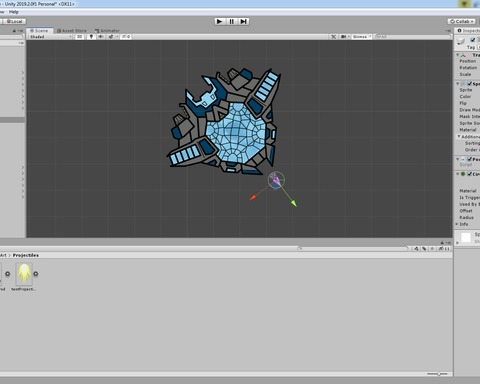Switch to the Scene tab
The image size is (480, 384).
(x=39, y=30)
